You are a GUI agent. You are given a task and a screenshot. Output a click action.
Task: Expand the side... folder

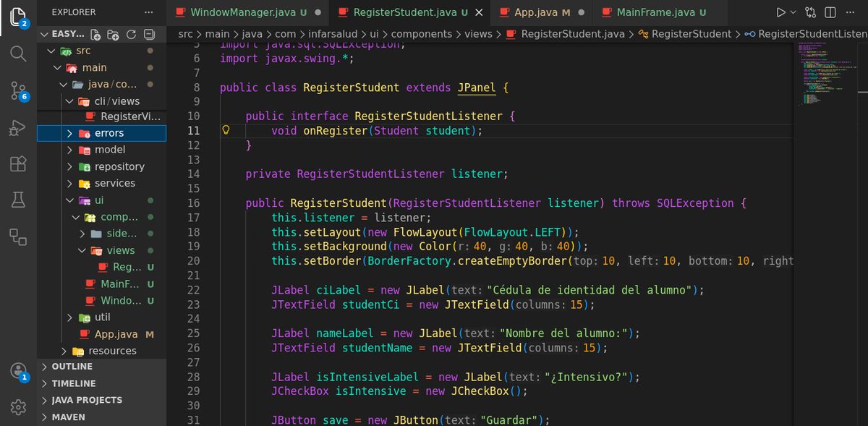pos(101,234)
